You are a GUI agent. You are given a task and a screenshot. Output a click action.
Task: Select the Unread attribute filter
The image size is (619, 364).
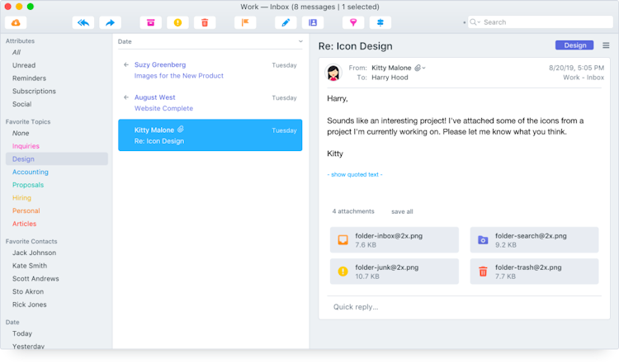(24, 65)
